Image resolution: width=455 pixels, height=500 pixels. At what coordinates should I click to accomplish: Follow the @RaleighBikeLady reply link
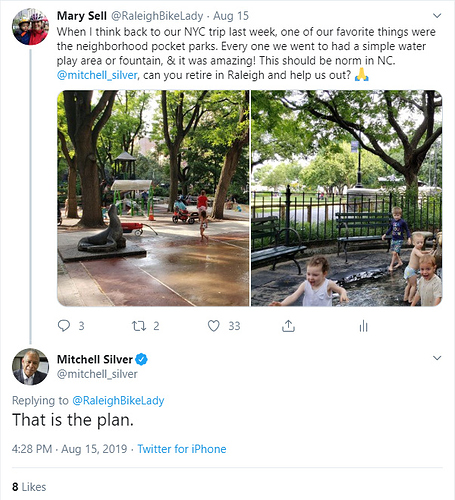[x=118, y=400]
